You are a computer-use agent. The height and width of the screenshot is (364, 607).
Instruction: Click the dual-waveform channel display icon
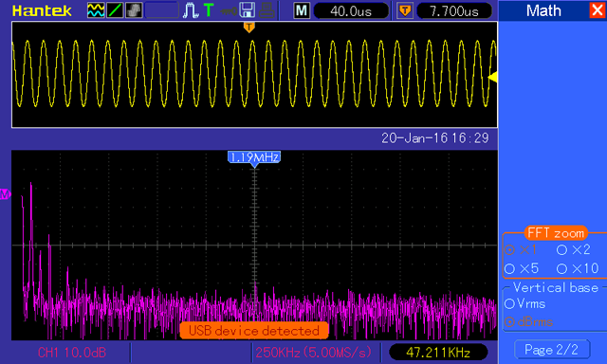[95, 10]
